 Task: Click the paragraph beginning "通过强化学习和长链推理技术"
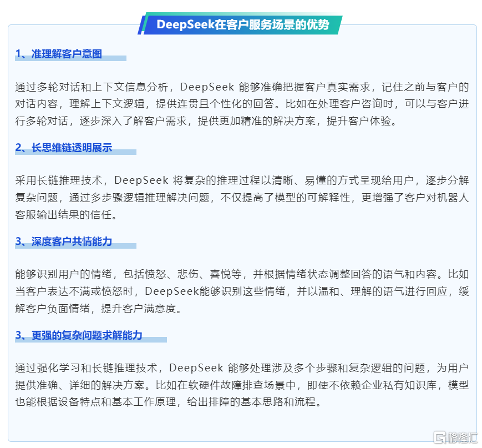coord(242,385)
